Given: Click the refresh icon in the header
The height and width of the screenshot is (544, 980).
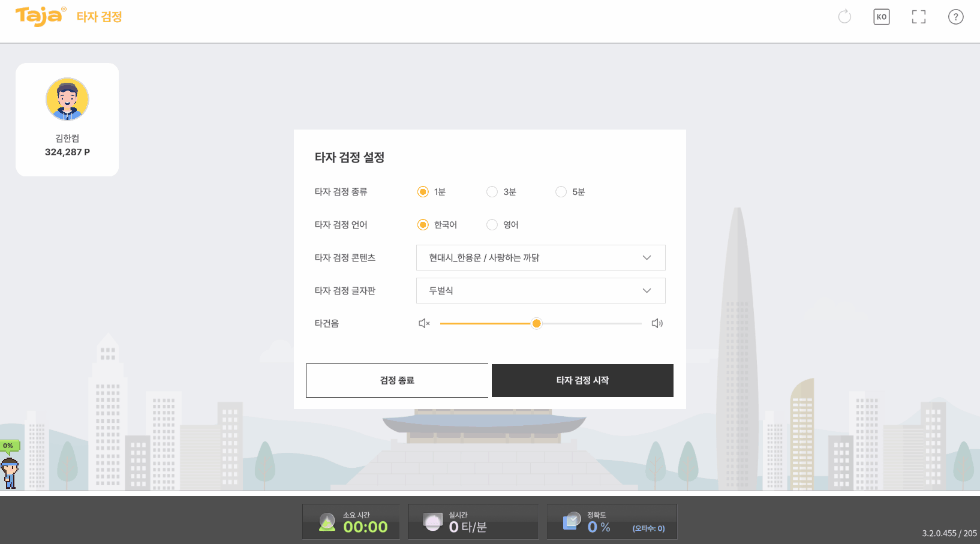Looking at the screenshot, I should coord(844,17).
